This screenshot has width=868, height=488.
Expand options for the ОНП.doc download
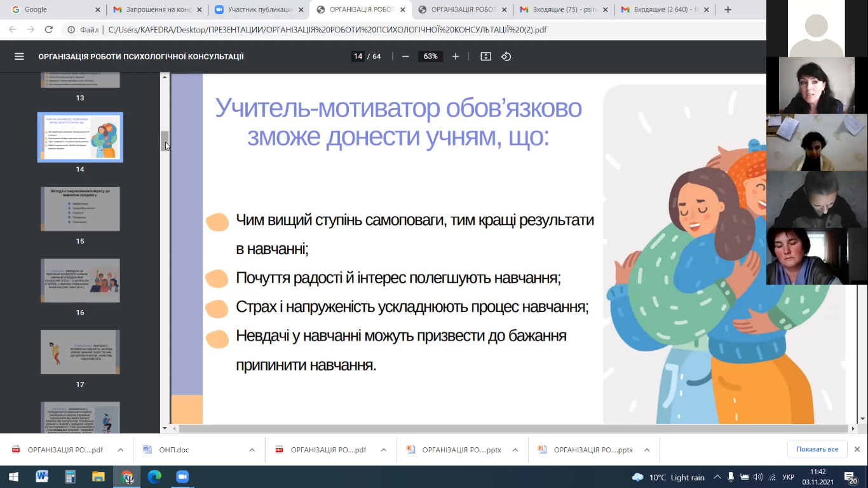pyautogui.click(x=252, y=450)
